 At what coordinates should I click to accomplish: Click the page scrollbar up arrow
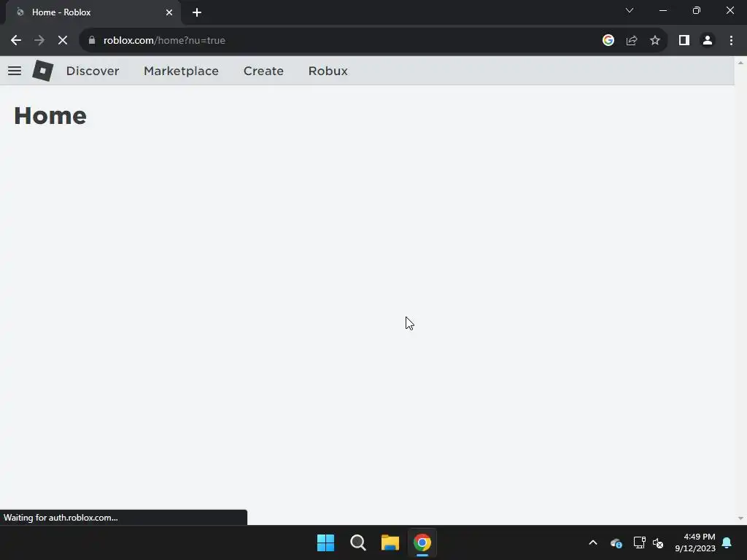coord(740,63)
